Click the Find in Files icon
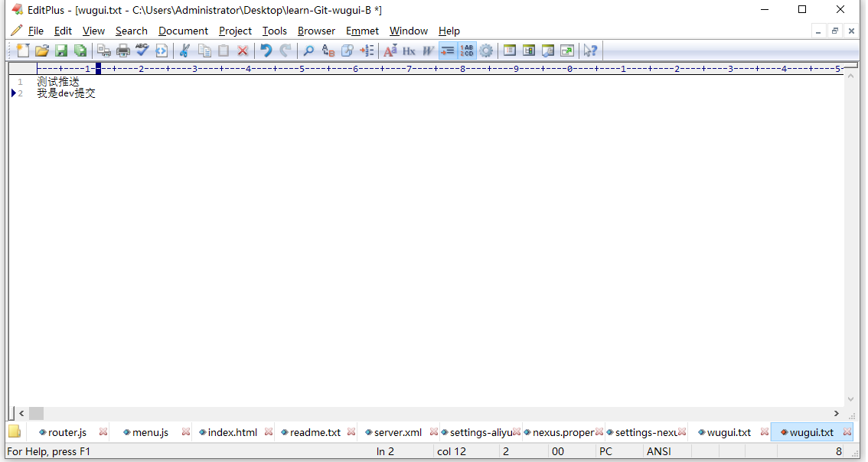The height and width of the screenshot is (462, 868). click(347, 51)
